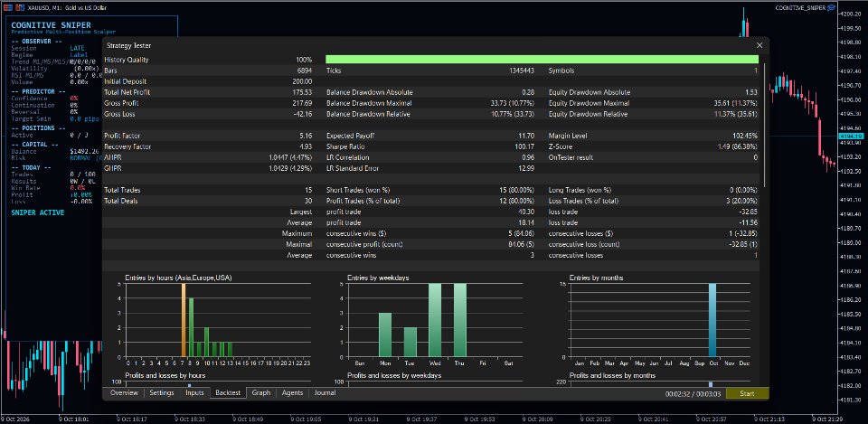
Task: Show the Graph tab
Action: [261, 392]
